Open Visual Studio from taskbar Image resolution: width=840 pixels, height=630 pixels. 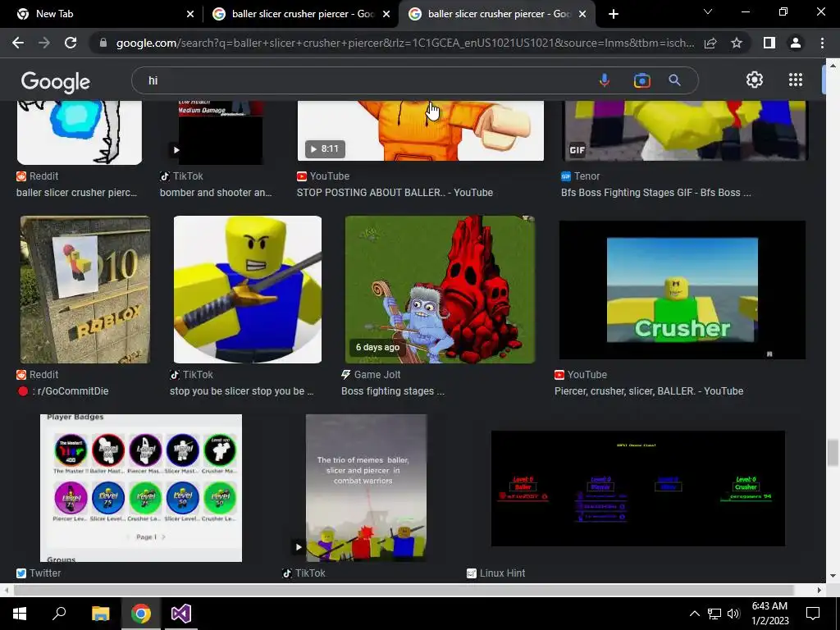pyautogui.click(x=181, y=614)
